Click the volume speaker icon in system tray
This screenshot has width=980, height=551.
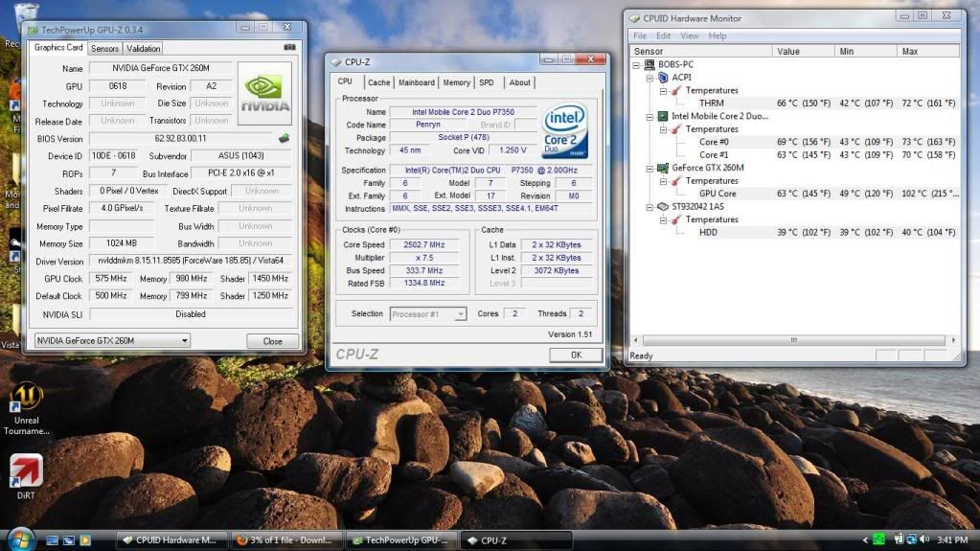click(x=924, y=540)
